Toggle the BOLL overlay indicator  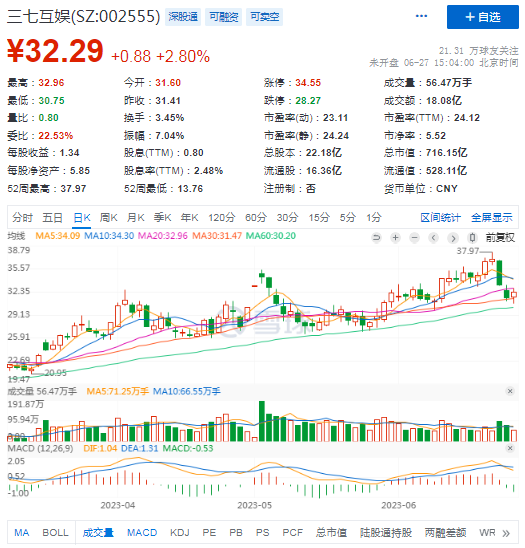(x=55, y=533)
